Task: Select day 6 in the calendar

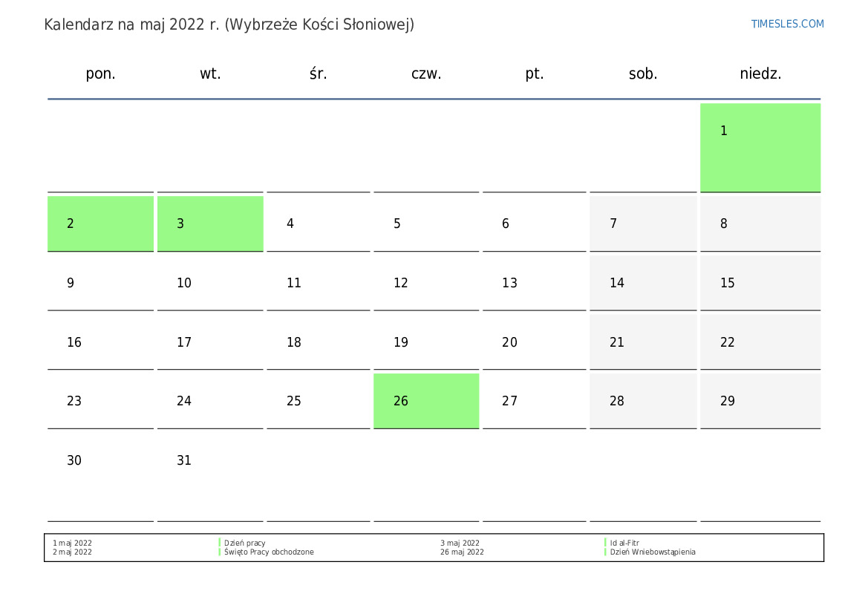Action: [534, 223]
